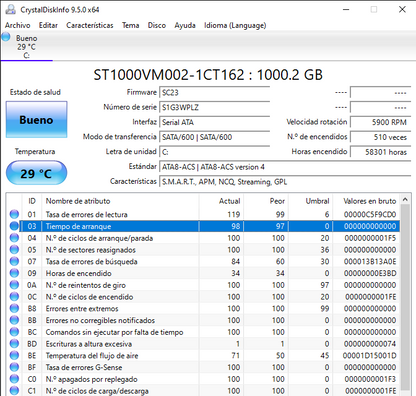
Task: Click the Letra de unidad field
Action: tap(215, 152)
